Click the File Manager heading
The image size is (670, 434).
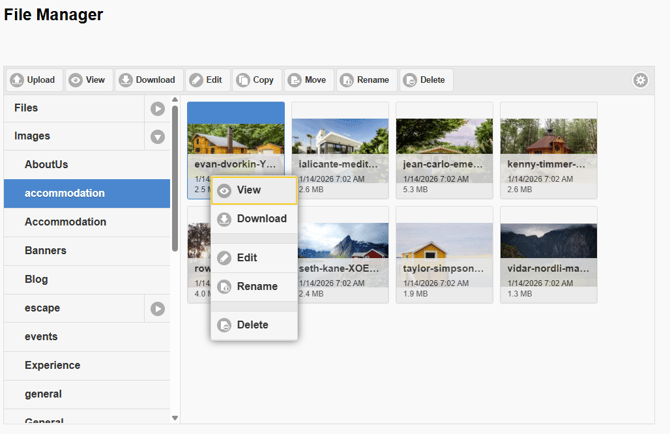pos(53,15)
